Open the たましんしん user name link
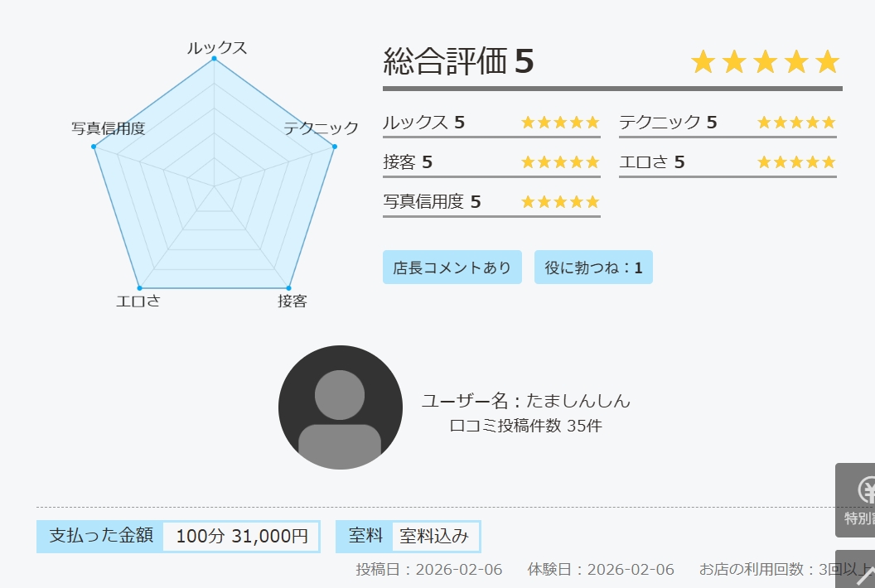Image resolution: width=875 pixels, height=588 pixels. click(x=578, y=402)
